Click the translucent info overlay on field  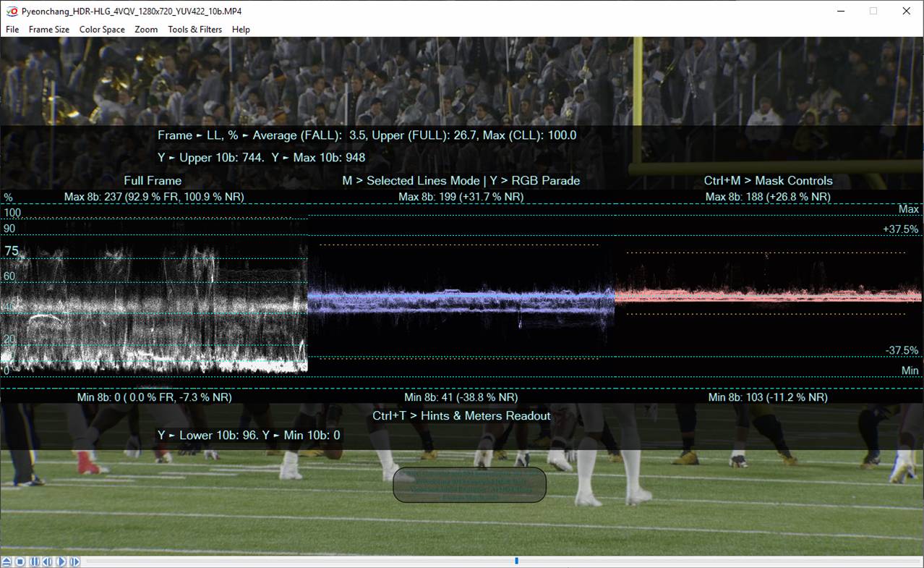(x=469, y=485)
